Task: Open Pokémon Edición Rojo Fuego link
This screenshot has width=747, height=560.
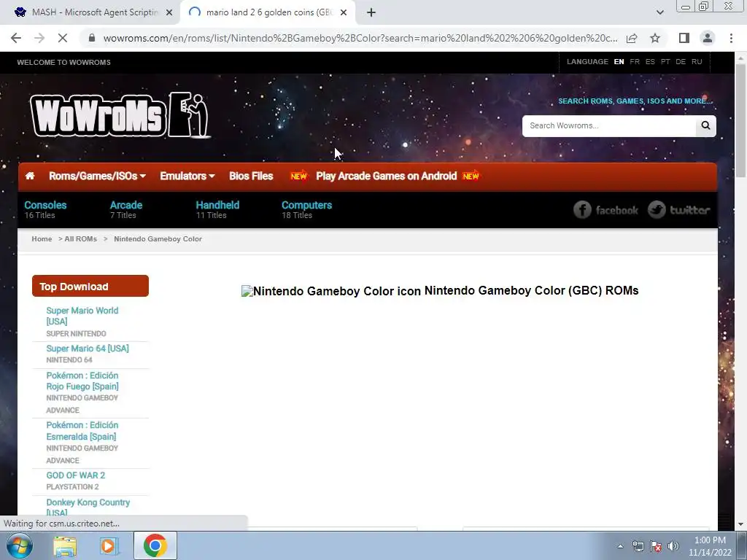Action: point(82,381)
